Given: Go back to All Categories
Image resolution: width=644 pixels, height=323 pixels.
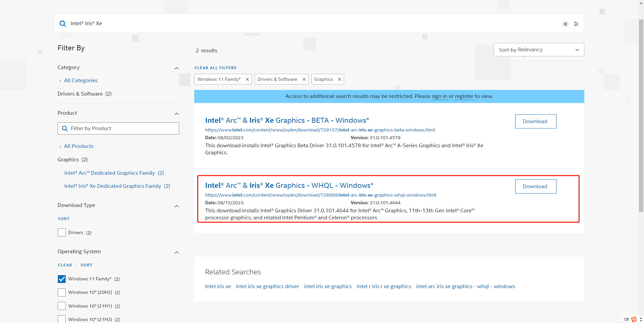Looking at the screenshot, I should pyautogui.click(x=80, y=80).
